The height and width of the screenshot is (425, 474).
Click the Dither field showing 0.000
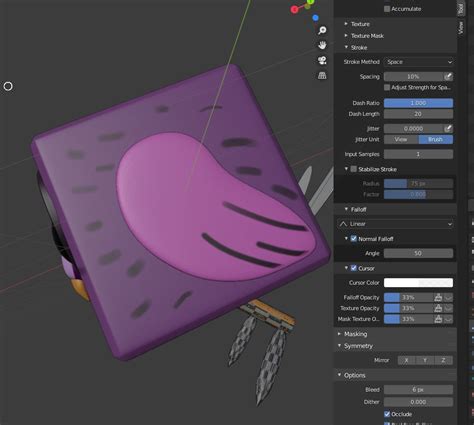418,402
